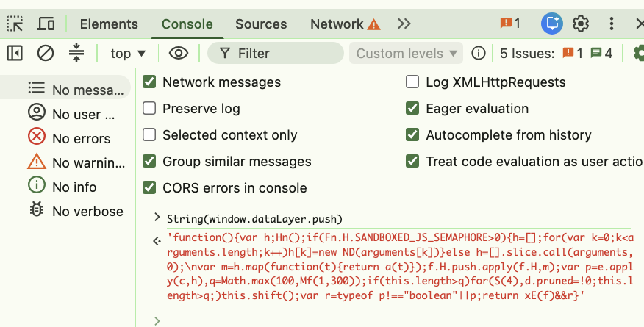The height and width of the screenshot is (327, 644).
Task: Click the String(window.dataLayer.push) command text
Action: click(x=254, y=219)
